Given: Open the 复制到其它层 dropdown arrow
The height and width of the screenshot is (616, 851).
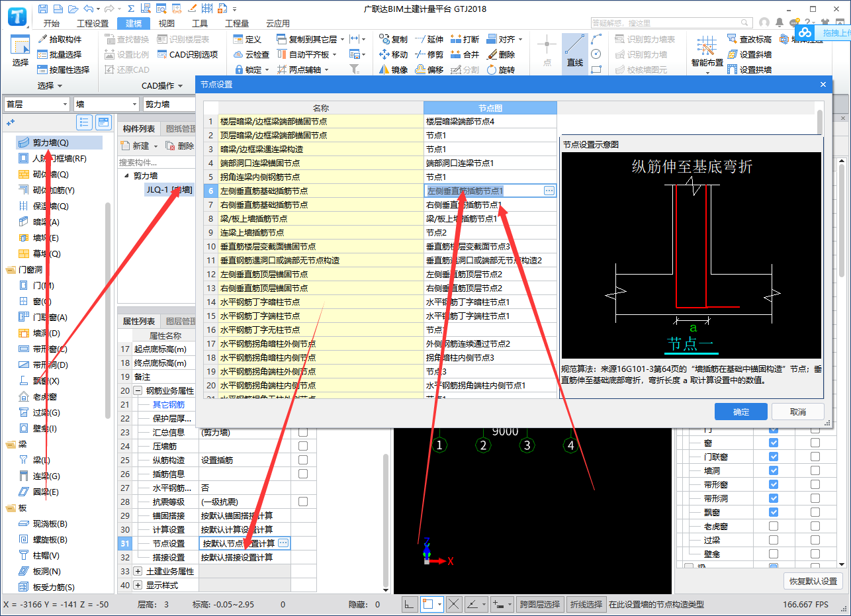Looking at the screenshot, I should pyautogui.click(x=341, y=40).
